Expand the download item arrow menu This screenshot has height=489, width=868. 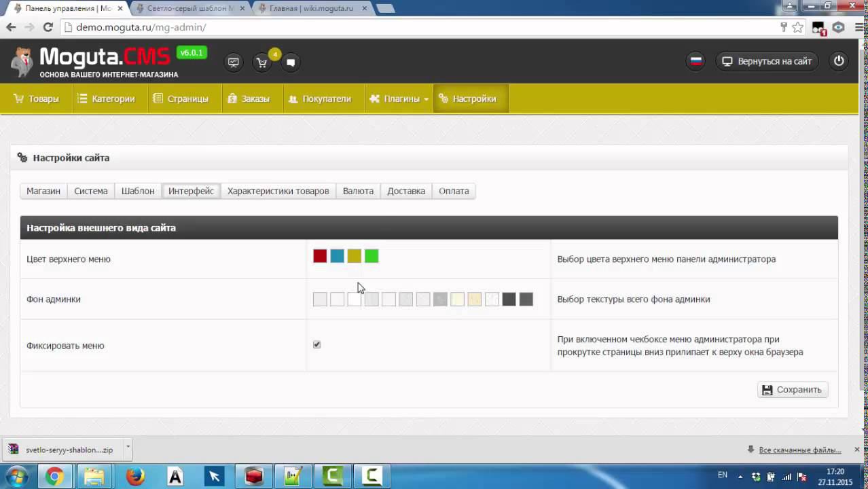click(127, 449)
